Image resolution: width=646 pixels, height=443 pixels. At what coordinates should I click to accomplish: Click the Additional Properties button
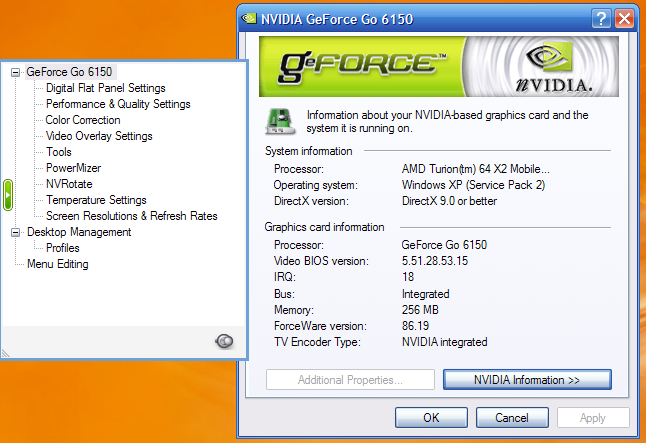pyautogui.click(x=350, y=380)
